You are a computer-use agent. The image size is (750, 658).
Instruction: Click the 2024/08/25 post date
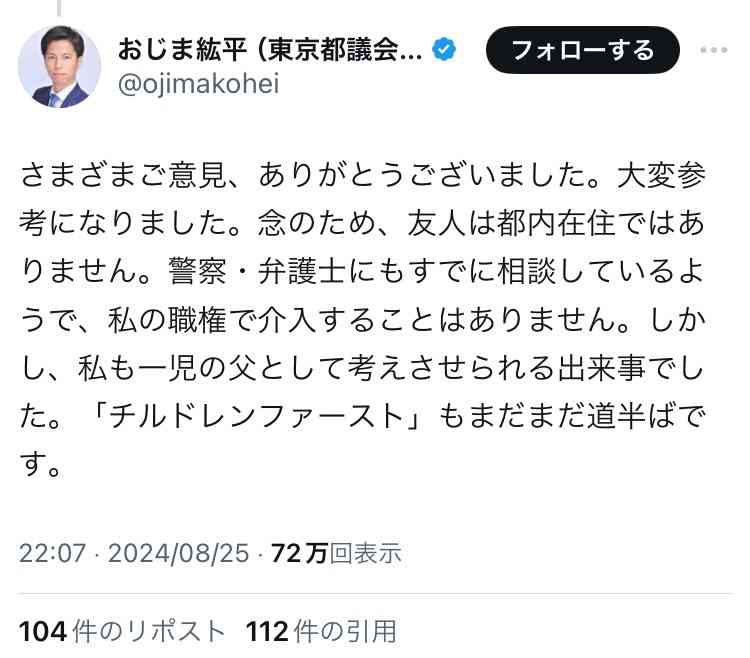[x=178, y=553]
